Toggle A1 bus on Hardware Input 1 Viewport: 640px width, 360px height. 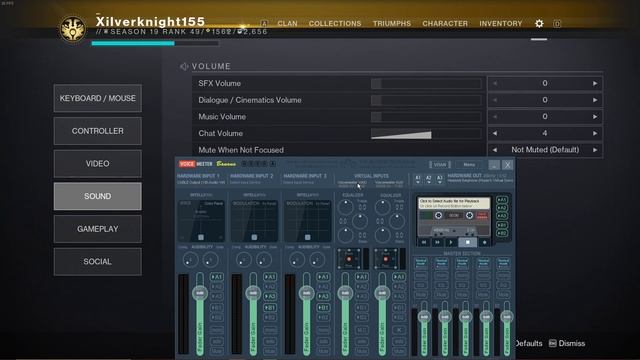[217, 277]
